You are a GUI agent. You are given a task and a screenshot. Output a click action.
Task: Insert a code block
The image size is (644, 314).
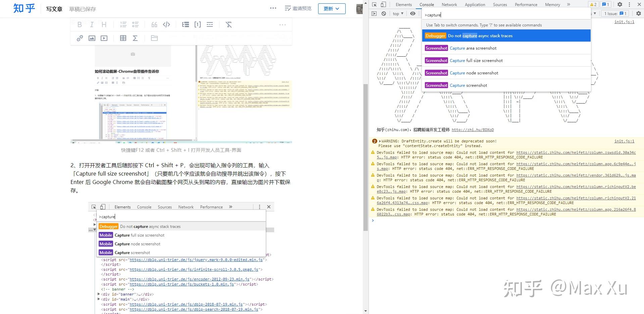pyautogui.click(x=166, y=24)
